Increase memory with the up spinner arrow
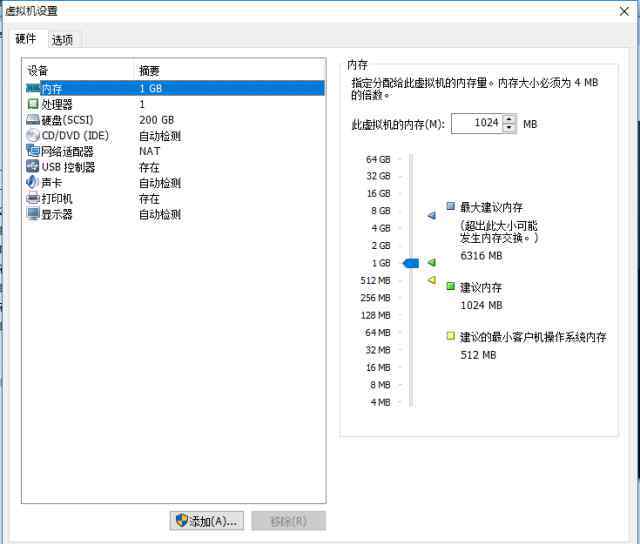The image size is (640, 544). coord(508,119)
